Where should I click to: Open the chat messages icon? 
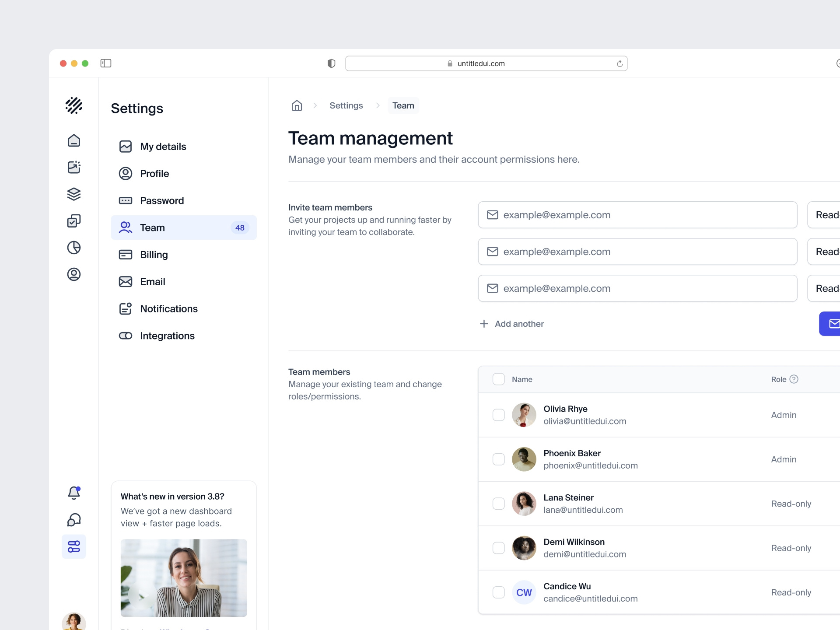[x=74, y=520]
